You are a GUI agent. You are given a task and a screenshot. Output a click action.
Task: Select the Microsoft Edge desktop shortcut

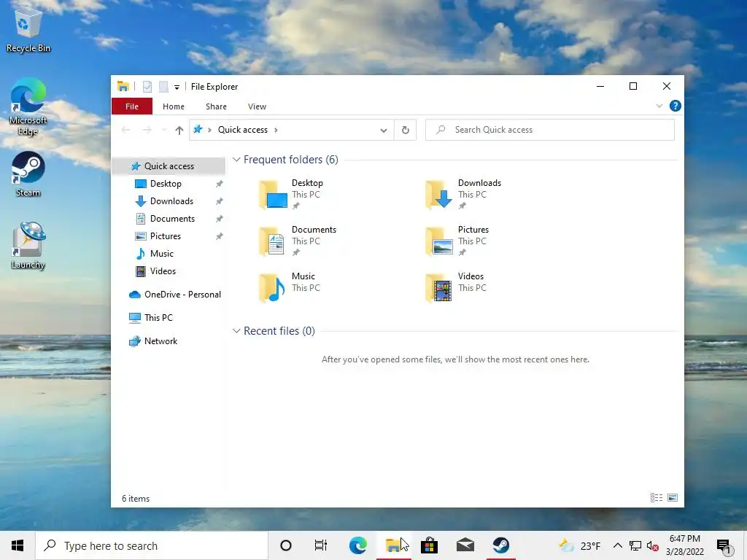(28, 108)
